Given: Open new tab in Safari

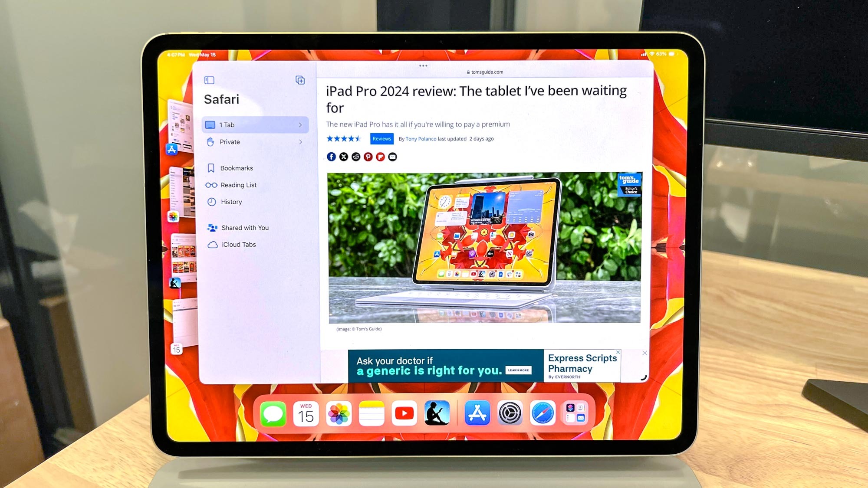Looking at the screenshot, I should (x=300, y=80).
